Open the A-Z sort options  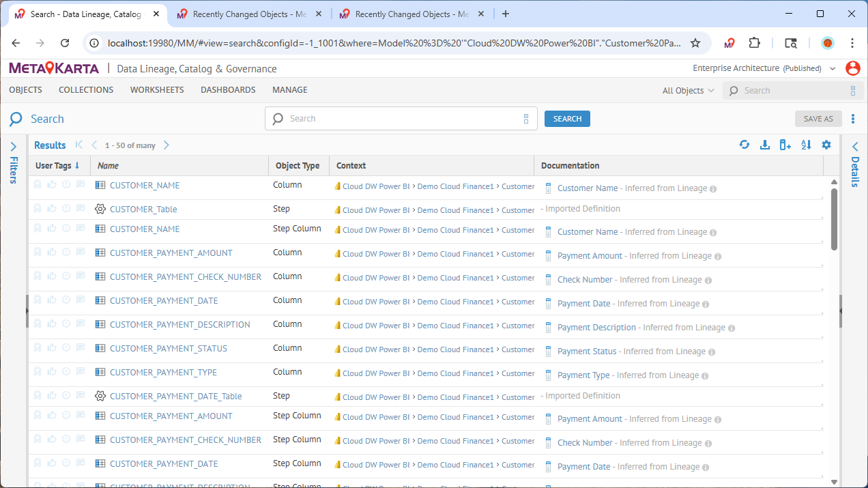pos(806,145)
